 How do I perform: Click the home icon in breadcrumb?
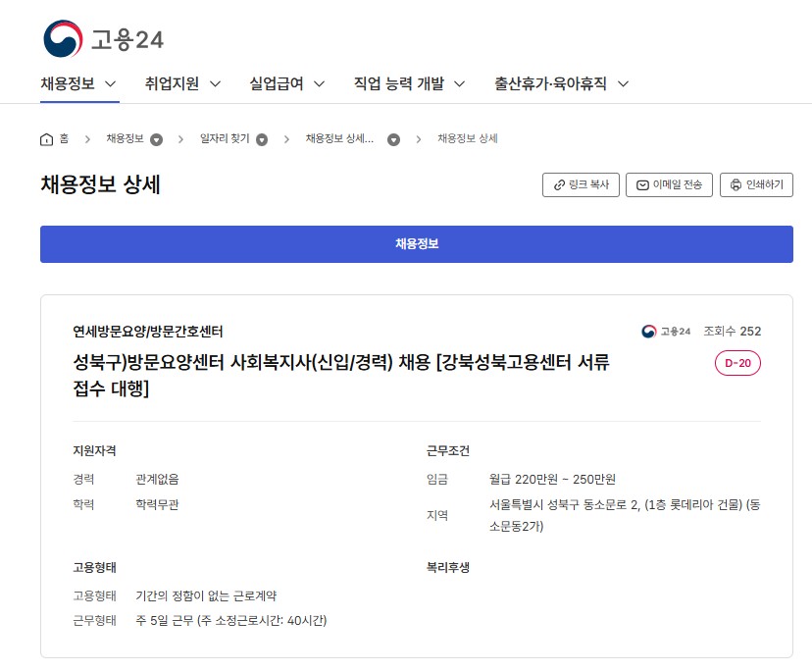click(47, 139)
